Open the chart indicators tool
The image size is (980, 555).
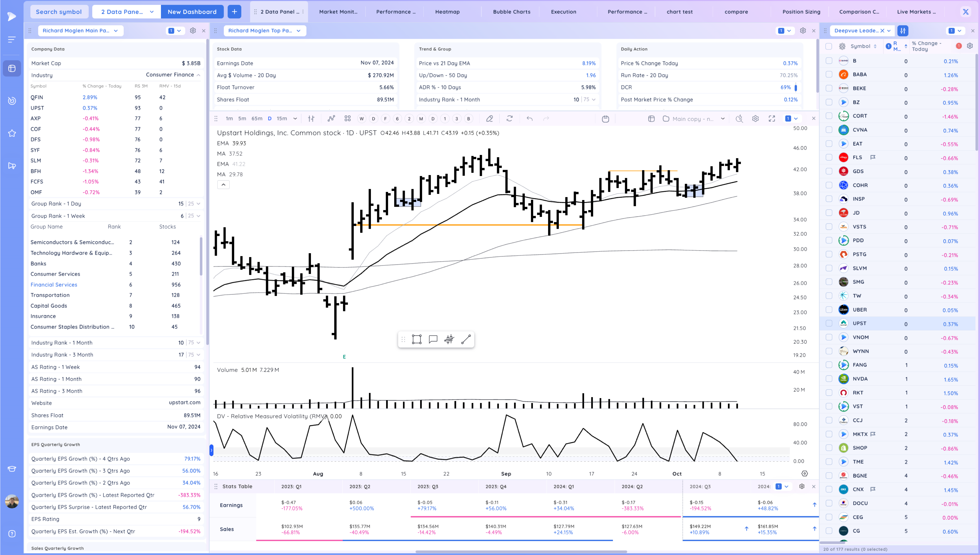click(x=331, y=119)
